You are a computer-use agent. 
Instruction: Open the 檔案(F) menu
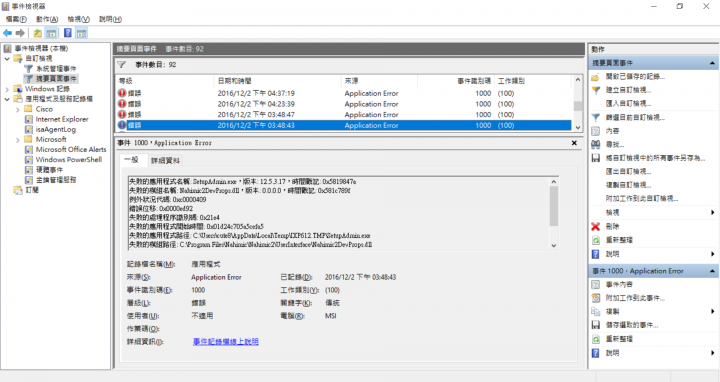pos(16,19)
